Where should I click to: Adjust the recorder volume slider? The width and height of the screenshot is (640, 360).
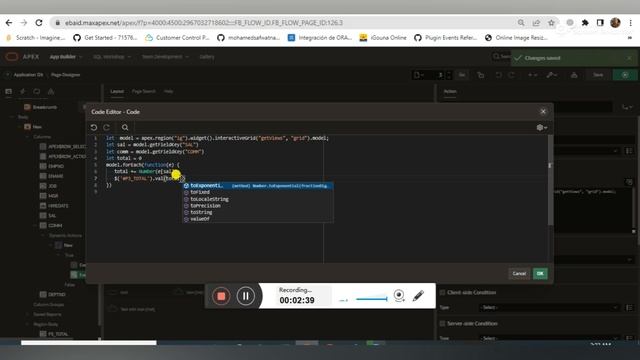(x=371, y=299)
